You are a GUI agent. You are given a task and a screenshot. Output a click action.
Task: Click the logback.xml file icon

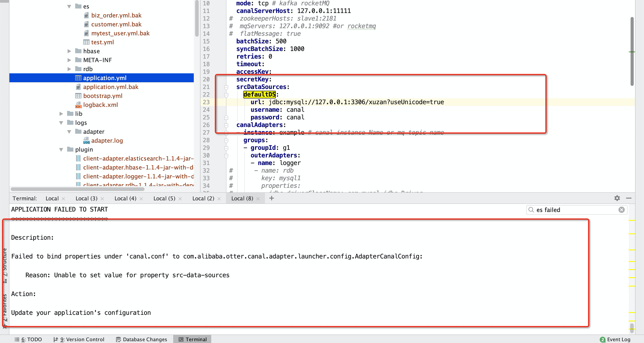coord(78,105)
